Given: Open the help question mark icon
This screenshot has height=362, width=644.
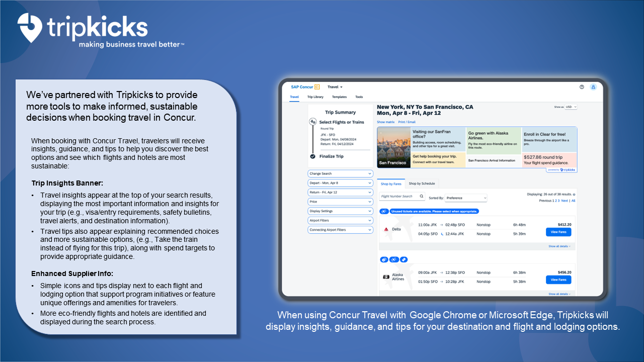Looking at the screenshot, I should [x=582, y=87].
